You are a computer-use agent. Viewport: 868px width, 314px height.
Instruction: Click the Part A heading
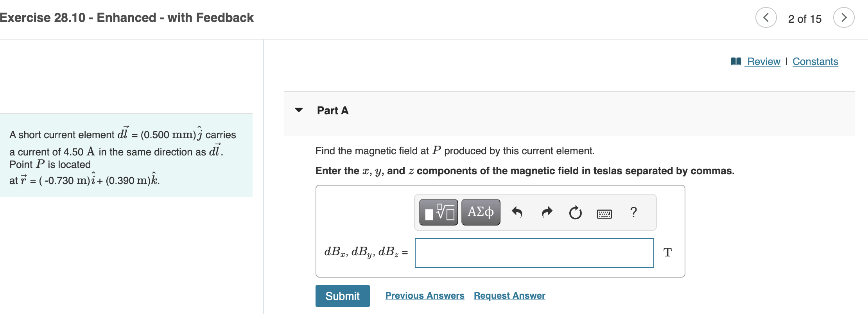pyautogui.click(x=333, y=110)
